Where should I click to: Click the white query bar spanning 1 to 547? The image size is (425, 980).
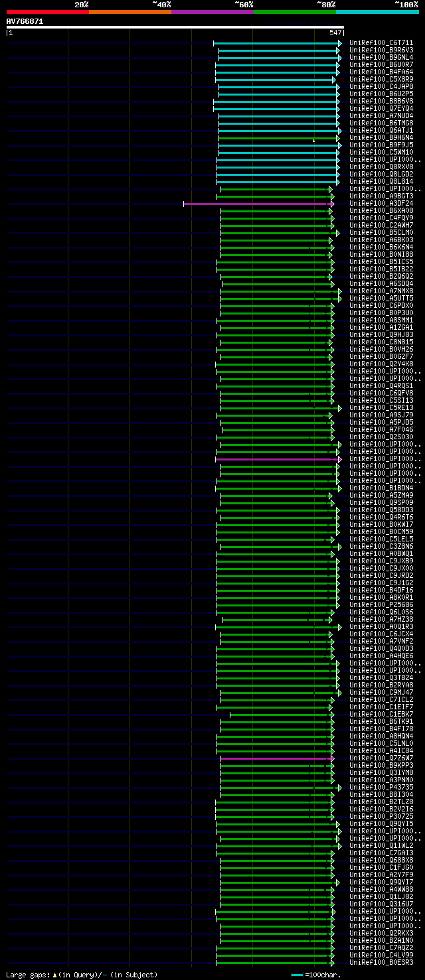pos(175,27)
